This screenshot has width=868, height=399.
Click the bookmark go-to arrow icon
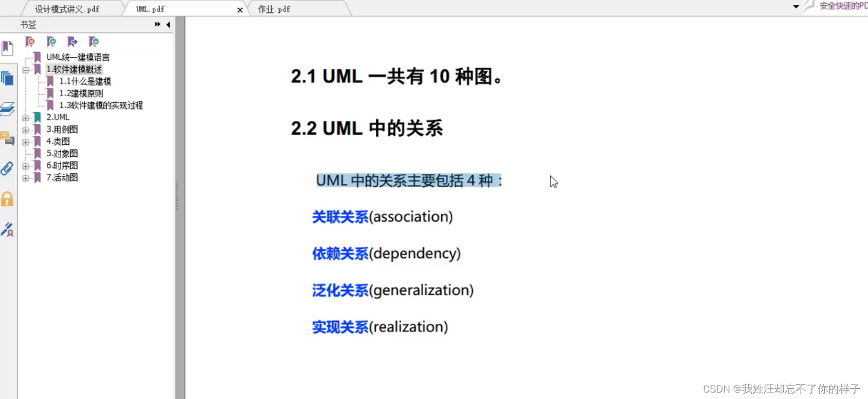[x=72, y=41]
